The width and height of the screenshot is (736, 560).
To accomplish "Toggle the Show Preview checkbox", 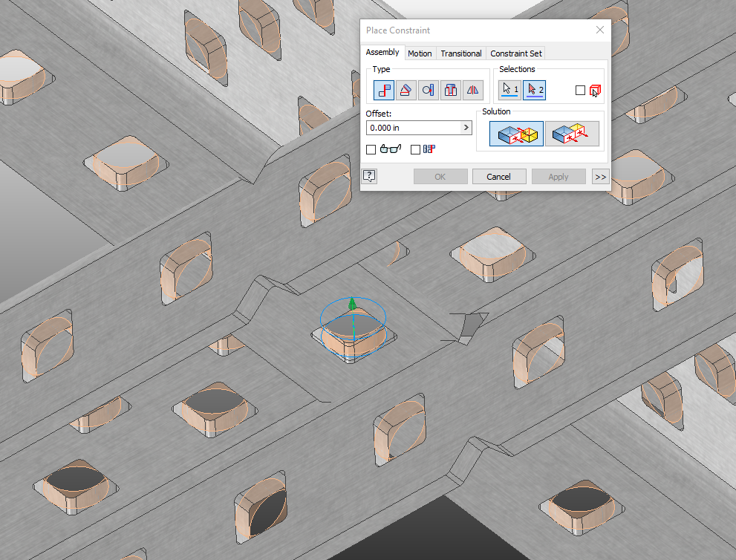I will [371, 149].
